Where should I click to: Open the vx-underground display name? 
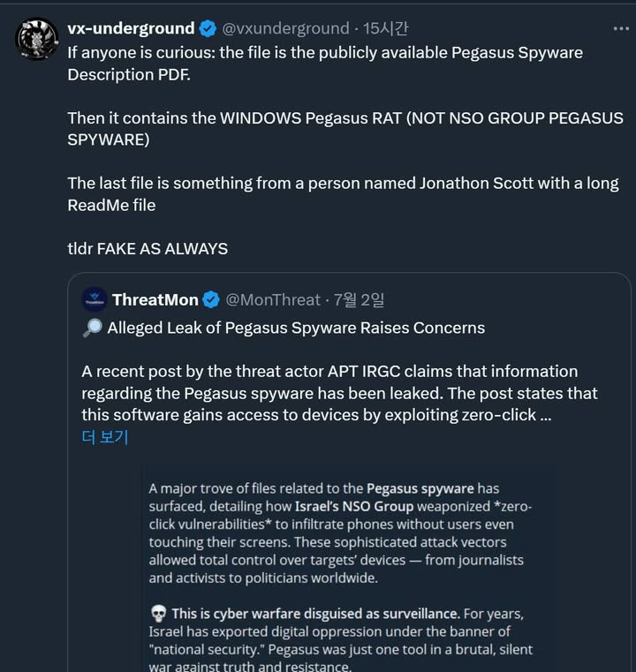[131, 29]
